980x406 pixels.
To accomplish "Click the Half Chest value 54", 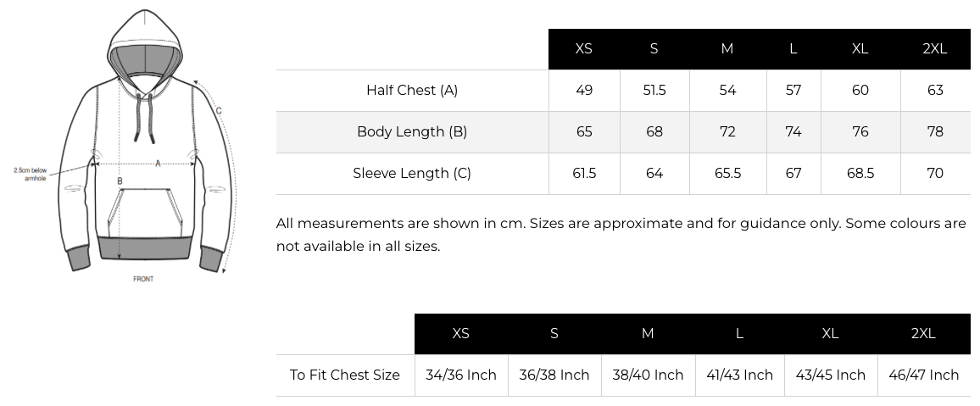I will click(x=727, y=90).
